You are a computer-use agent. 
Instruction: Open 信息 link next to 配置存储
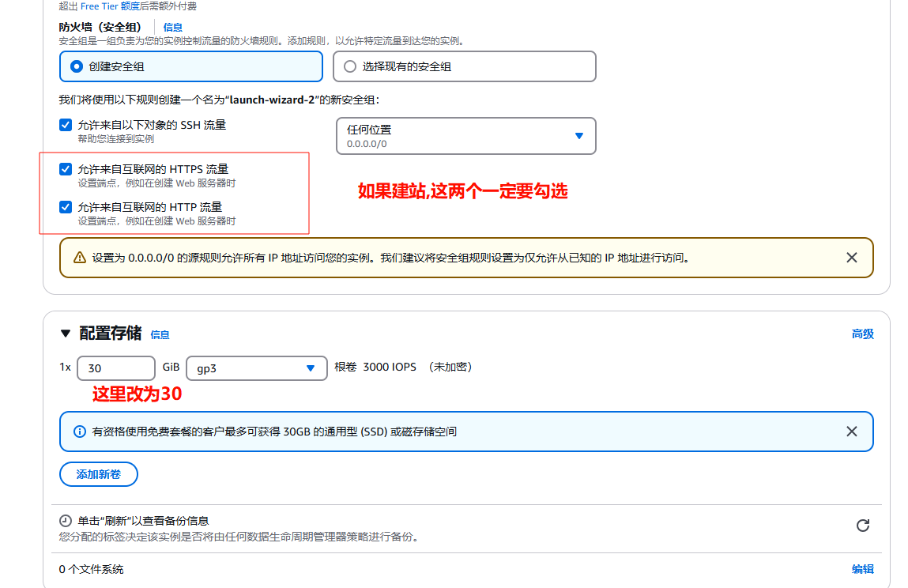pyautogui.click(x=160, y=335)
